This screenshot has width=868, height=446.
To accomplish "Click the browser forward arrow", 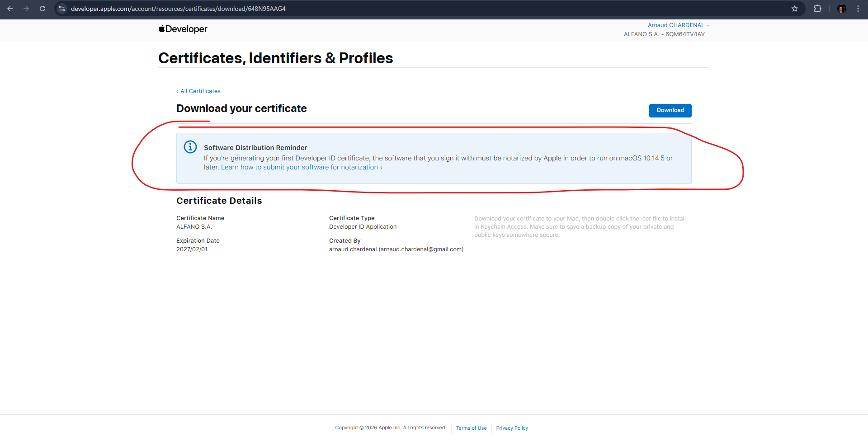I will pos(26,9).
